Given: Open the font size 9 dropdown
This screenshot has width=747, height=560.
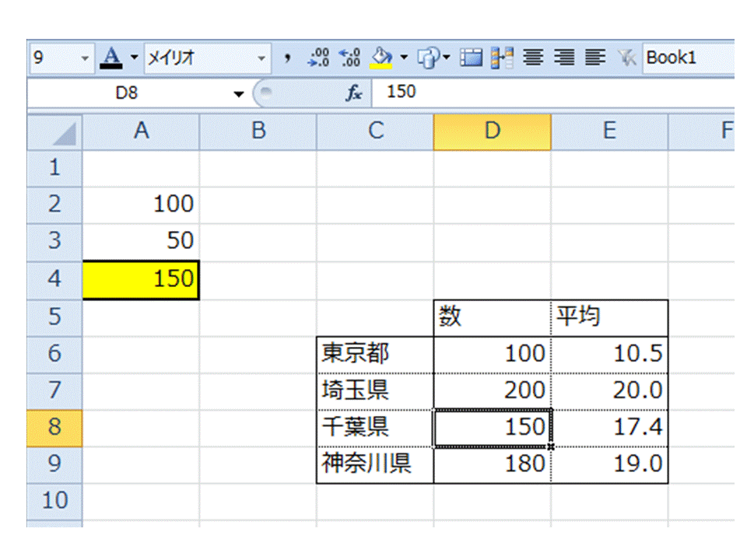Looking at the screenshot, I should point(85,58).
